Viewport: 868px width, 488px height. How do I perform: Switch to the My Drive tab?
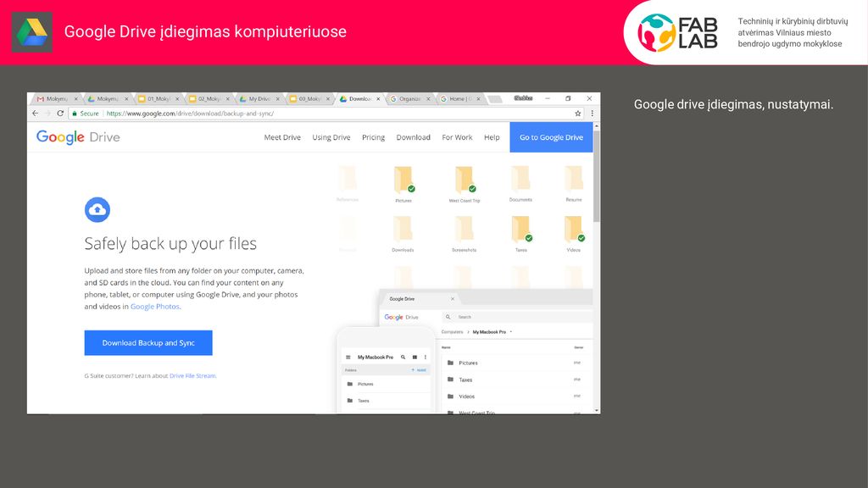tap(259, 99)
